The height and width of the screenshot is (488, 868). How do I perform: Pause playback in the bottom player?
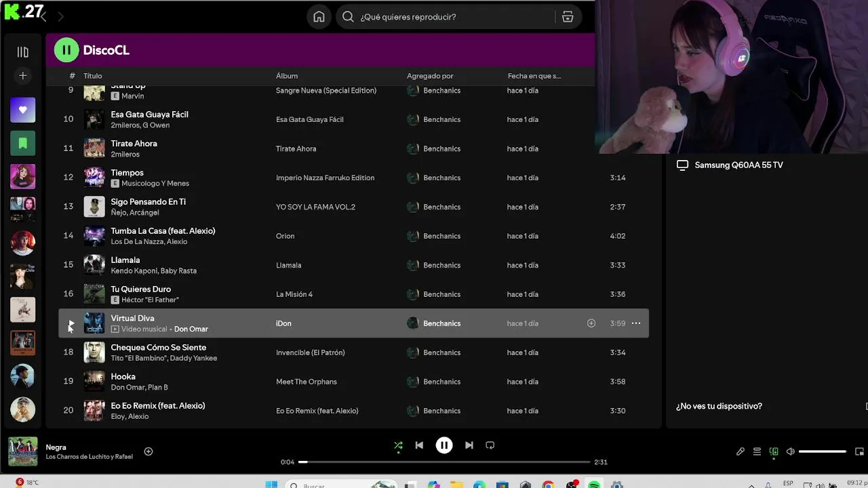click(x=444, y=445)
